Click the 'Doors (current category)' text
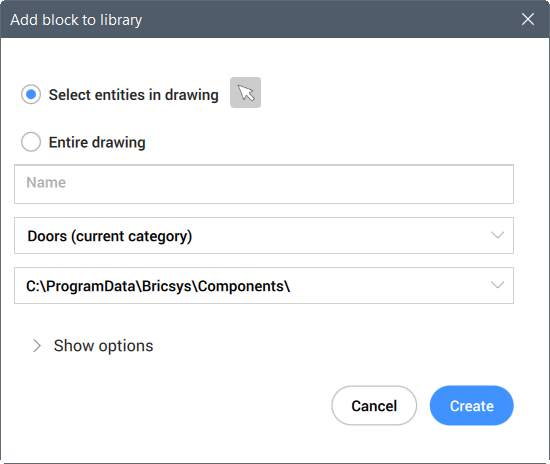The height and width of the screenshot is (464, 550). (110, 236)
